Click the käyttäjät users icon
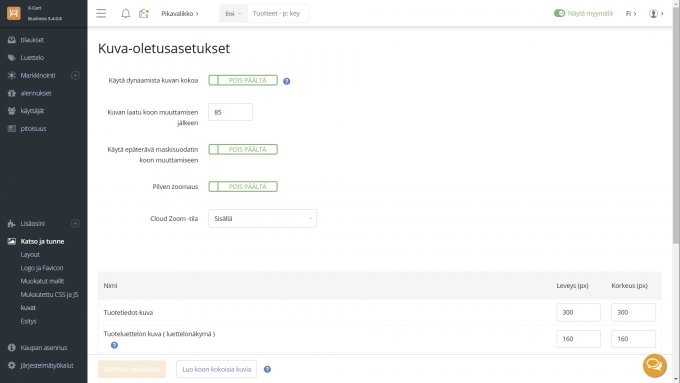This screenshot has height=383, width=680. click(12, 111)
